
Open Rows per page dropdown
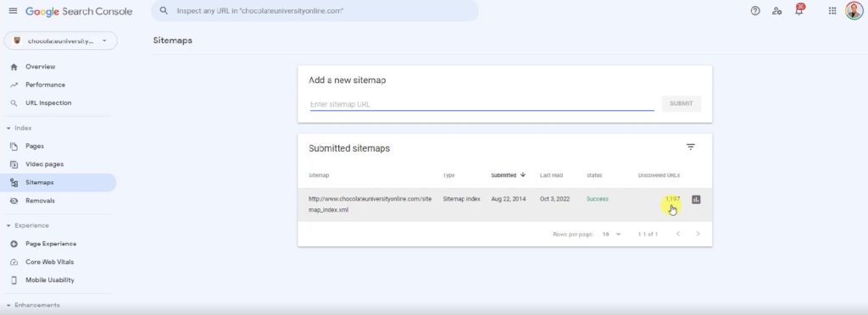point(612,235)
